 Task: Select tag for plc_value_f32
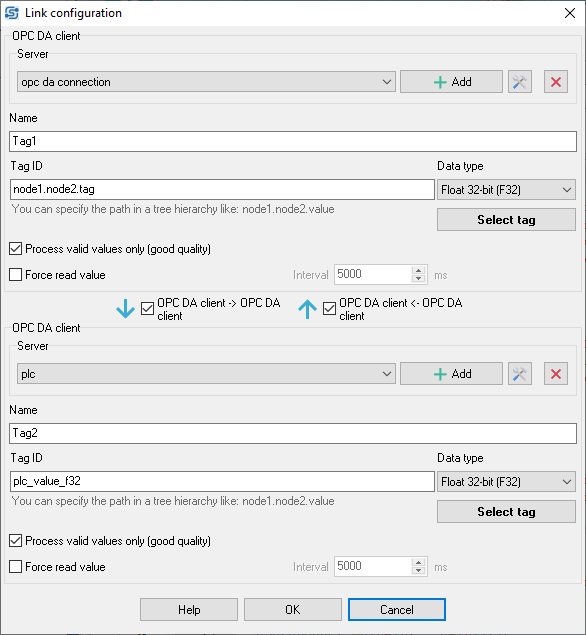[506, 512]
